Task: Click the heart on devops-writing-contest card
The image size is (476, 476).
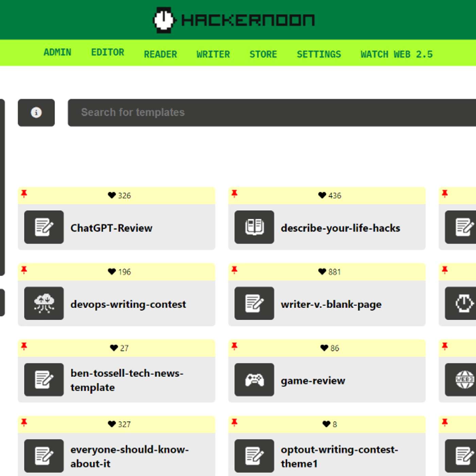Action: coord(112,272)
